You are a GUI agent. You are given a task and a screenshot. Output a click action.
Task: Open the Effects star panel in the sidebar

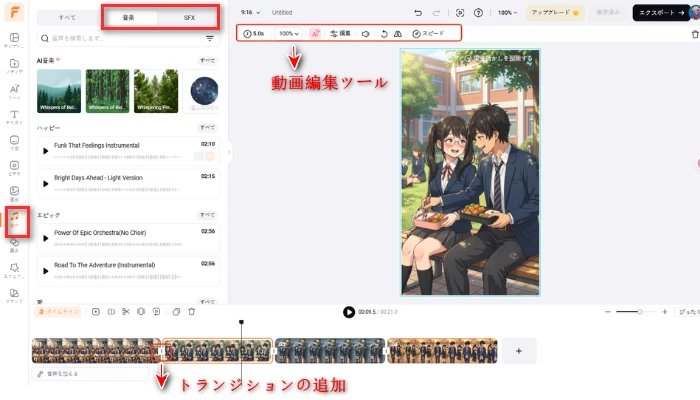coord(14,270)
